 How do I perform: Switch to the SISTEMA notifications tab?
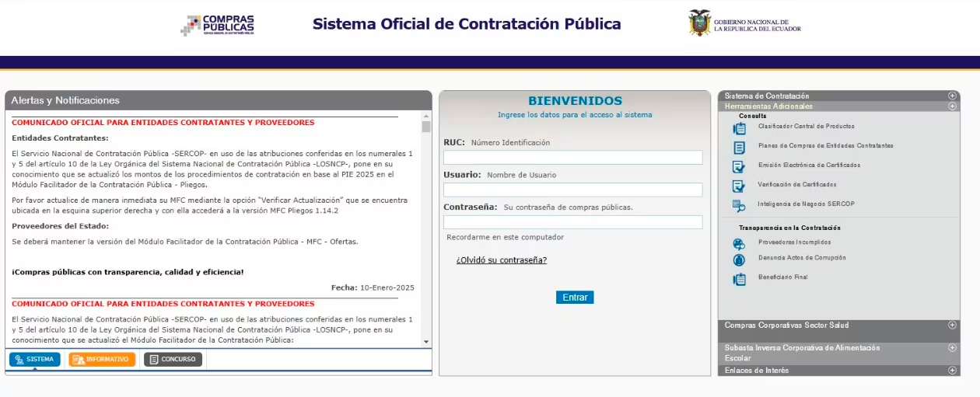[35, 360]
